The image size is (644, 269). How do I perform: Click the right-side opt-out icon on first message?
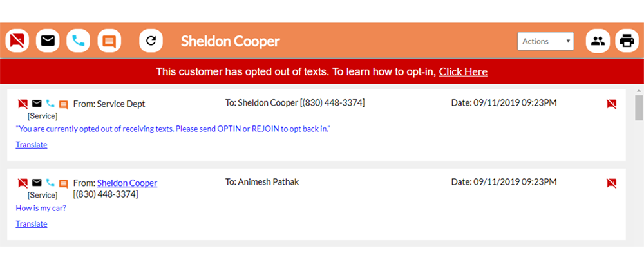click(612, 104)
